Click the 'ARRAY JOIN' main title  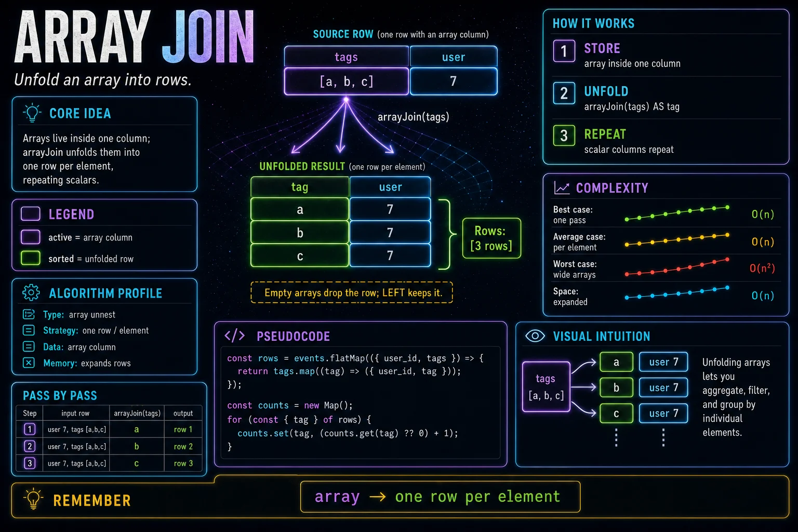(x=135, y=37)
